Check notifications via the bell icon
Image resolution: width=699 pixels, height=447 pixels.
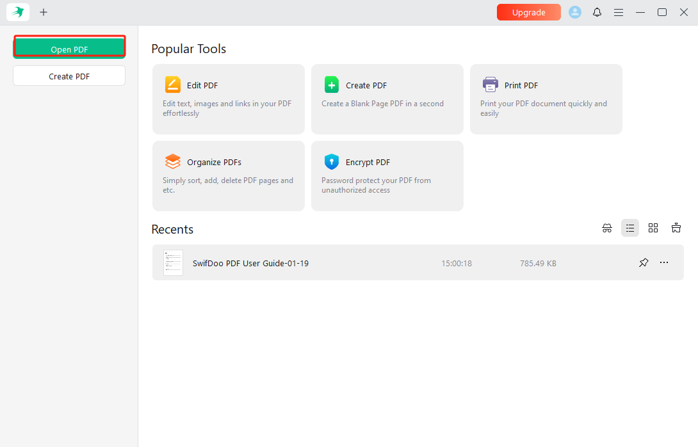tap(597, 12)
